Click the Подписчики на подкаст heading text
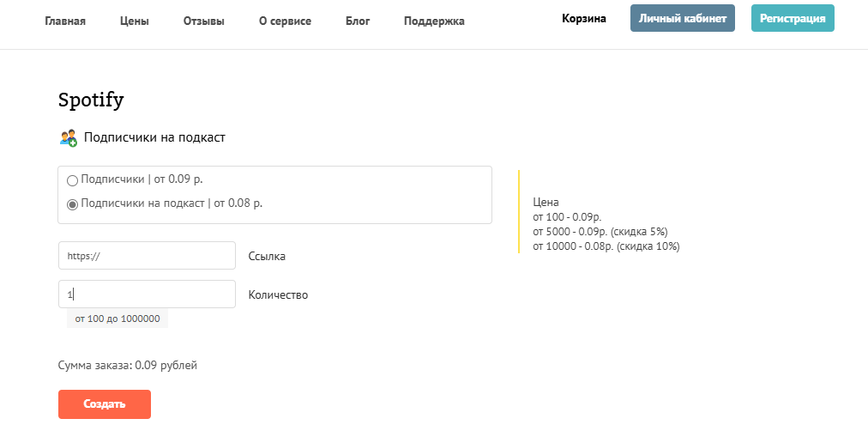 (x=154, y=137)
